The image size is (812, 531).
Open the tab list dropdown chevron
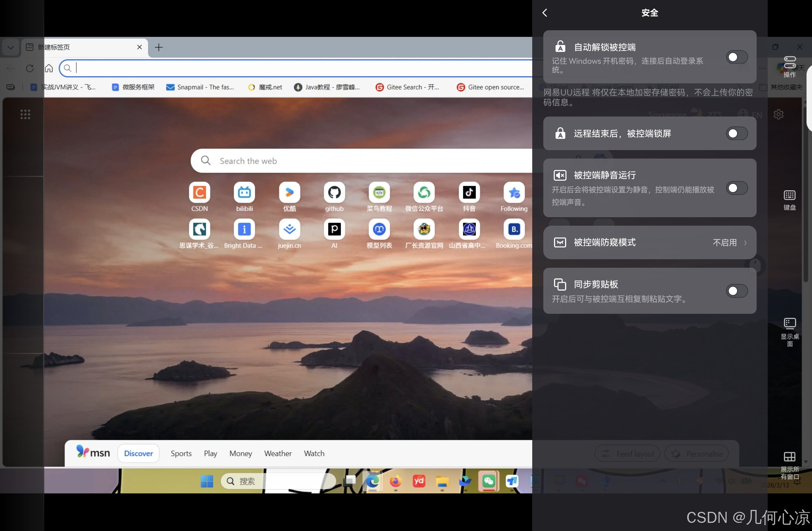click(11, 47)
